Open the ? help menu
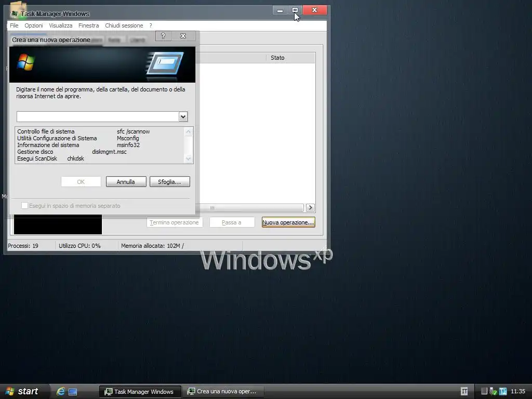Screen dimensions: 532x399 (x=151, y=25)
